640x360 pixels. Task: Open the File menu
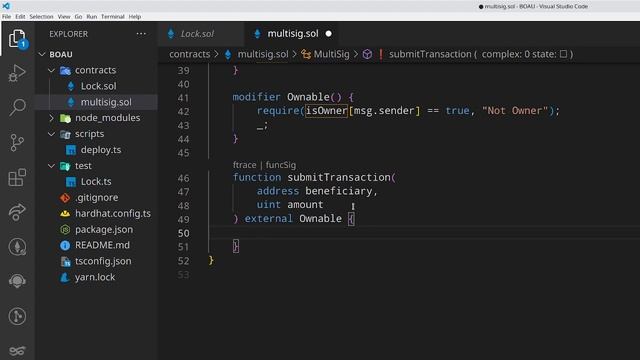point(7,17)
